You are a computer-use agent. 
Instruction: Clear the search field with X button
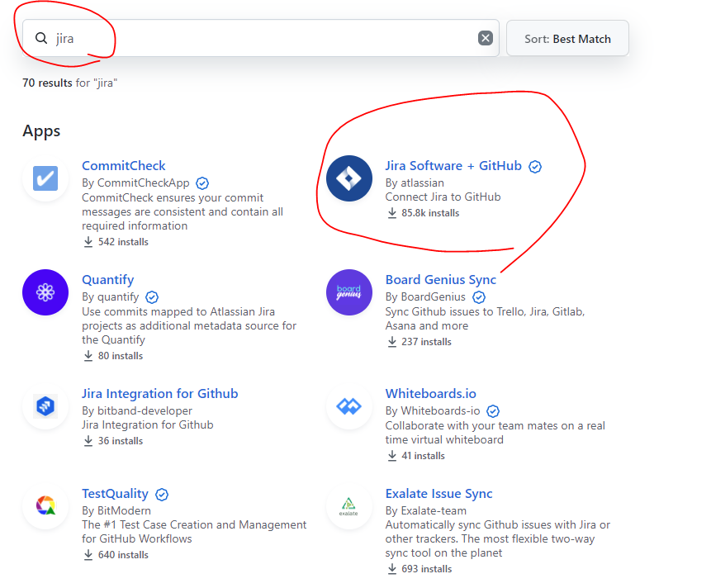click(x=486, y=38)
